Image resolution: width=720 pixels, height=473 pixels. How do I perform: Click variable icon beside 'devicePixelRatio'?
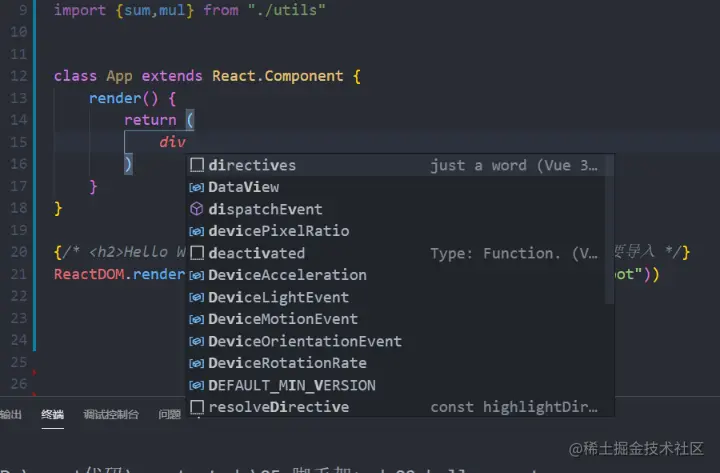coord(197,231)
